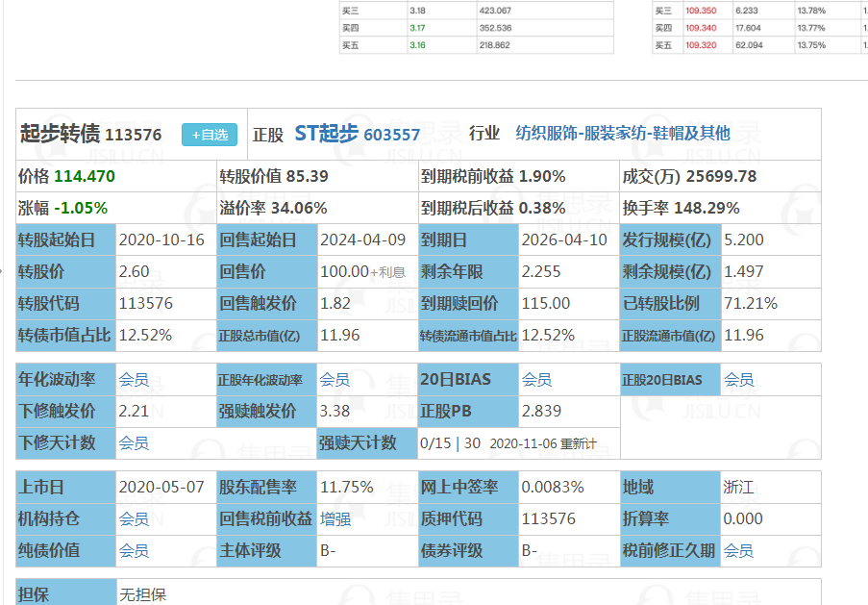Click the 买三 price 109.350 in the bond order book
This screenshot has height=605, width=868.
click(x=699, y=10)
